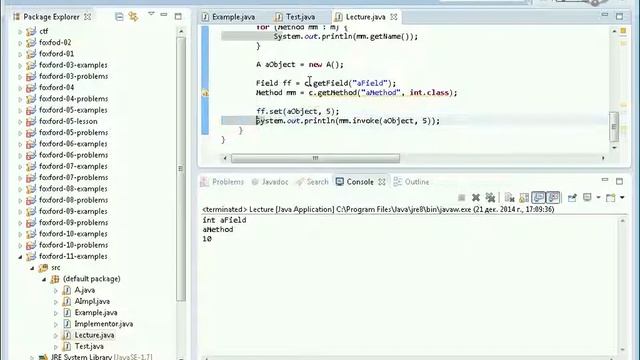The height and width of the screenshot is (360, 640).
Task: Minimize the Console view panel
Action: pyautogui.click(x=605, y=180)
